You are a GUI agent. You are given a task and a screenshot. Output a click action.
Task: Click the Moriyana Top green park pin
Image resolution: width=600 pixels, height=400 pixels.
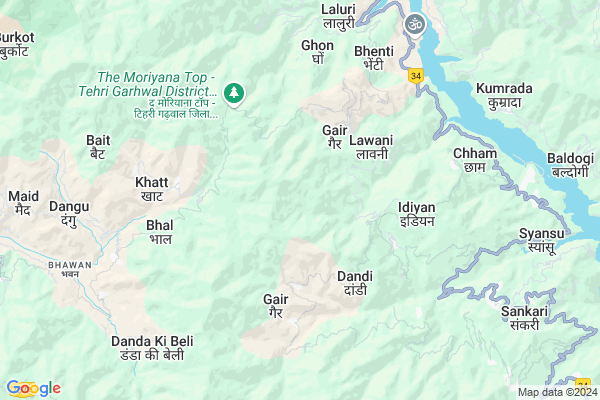click(x=234, y=94)
